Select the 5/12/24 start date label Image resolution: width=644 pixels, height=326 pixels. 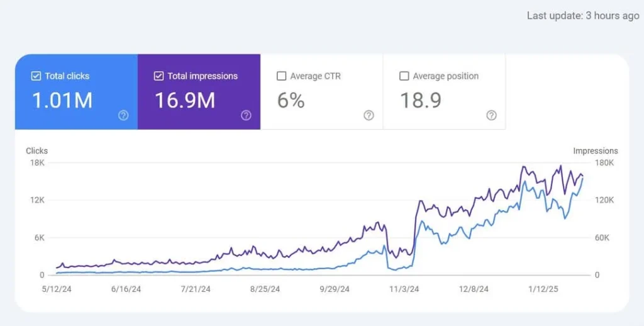click(x=55, y=289)
